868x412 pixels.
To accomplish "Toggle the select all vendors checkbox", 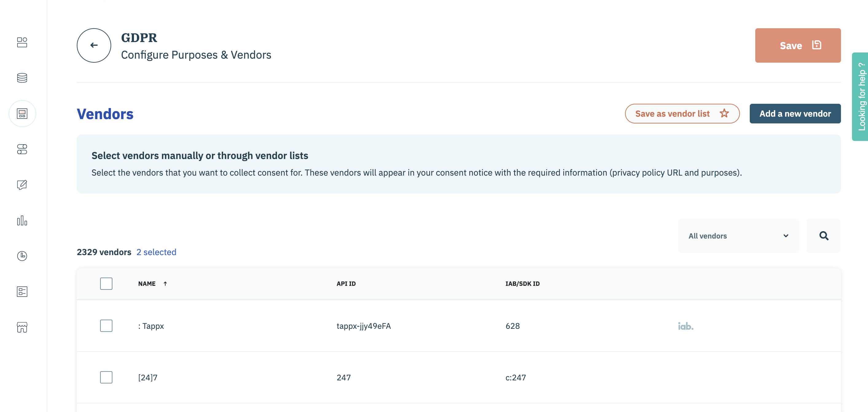I will tap(106, 284).
